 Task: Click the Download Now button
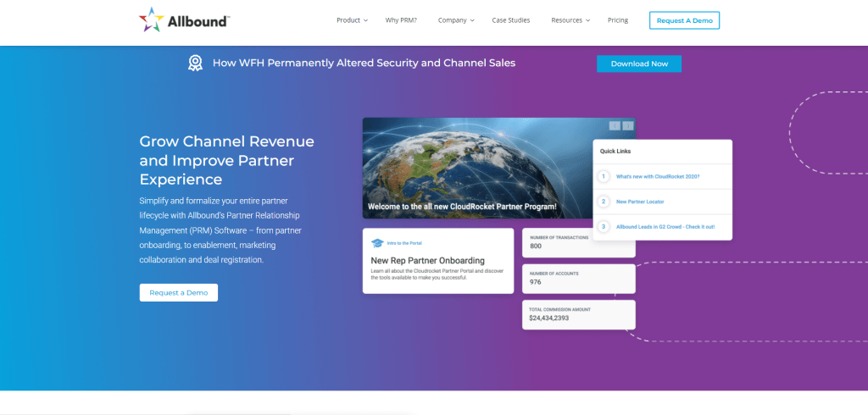(x=639, y=64)
